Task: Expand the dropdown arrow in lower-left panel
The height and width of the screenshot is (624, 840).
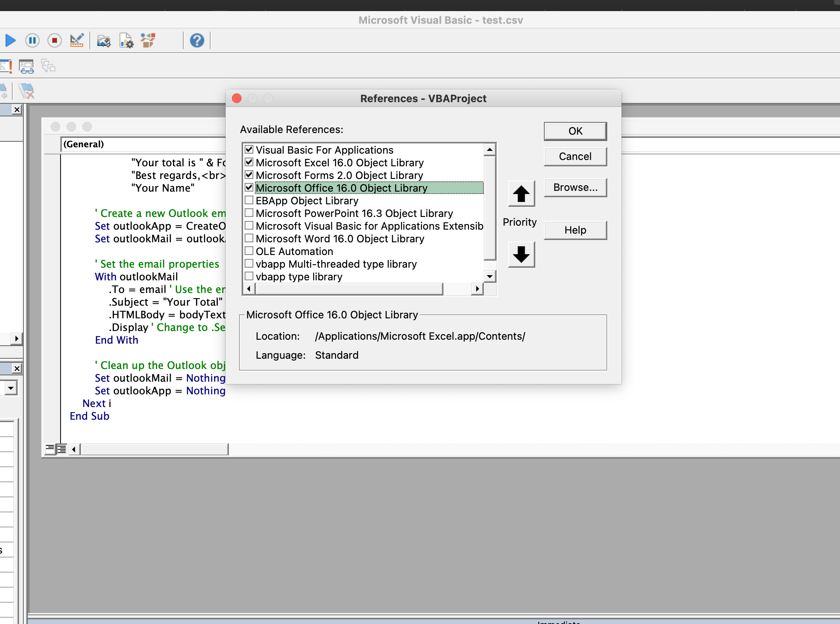Action: [x=11, y=388]
